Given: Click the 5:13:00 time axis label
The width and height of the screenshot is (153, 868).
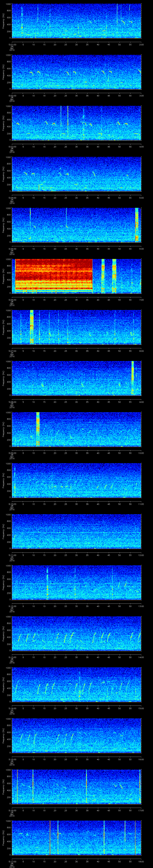Looking at the screenshot, I should (x=12, y=657).
